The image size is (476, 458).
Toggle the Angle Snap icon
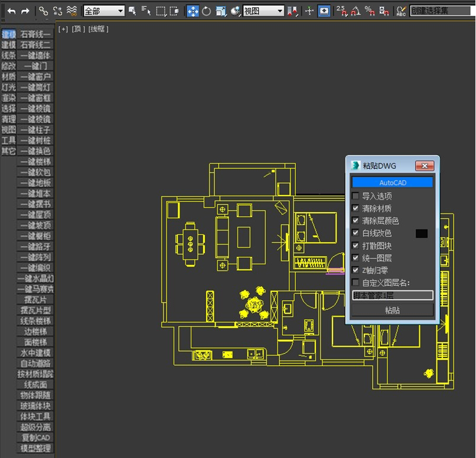356,12
